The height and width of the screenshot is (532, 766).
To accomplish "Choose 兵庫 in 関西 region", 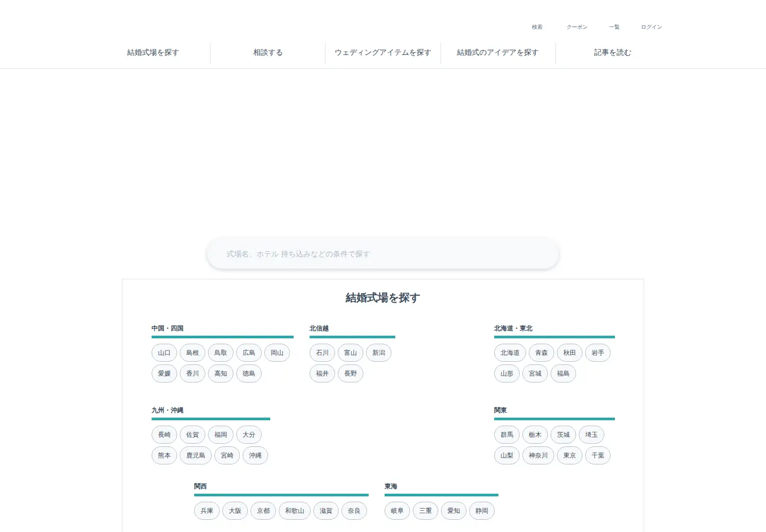I will click(207, 511).
